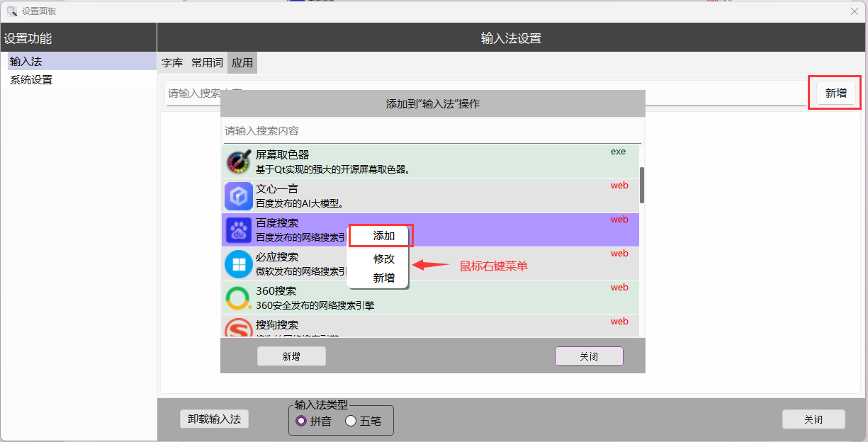
Task: Click the exe tag on the 屏幕取色器 row
Action: coord(619,152)
